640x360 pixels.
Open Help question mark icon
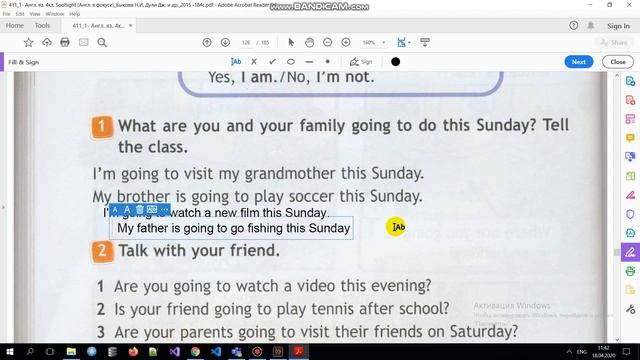(x=573, y=26)
